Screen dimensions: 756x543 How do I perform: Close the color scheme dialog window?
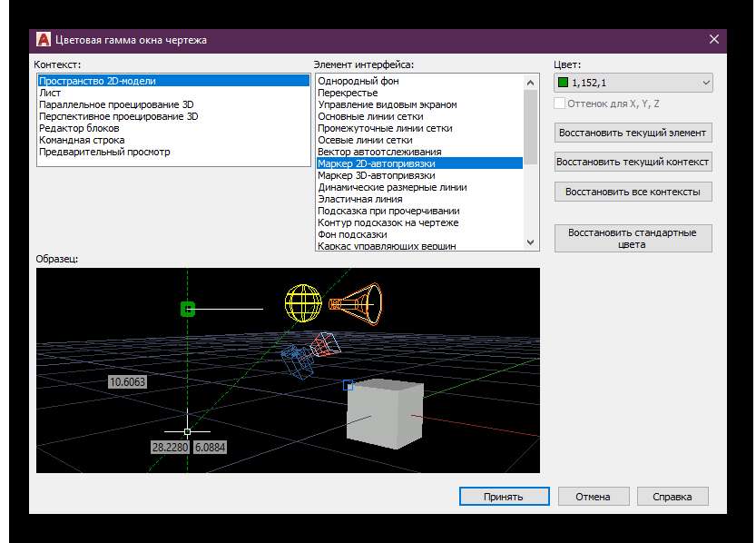pyautogui.click(x=713, y=40)
